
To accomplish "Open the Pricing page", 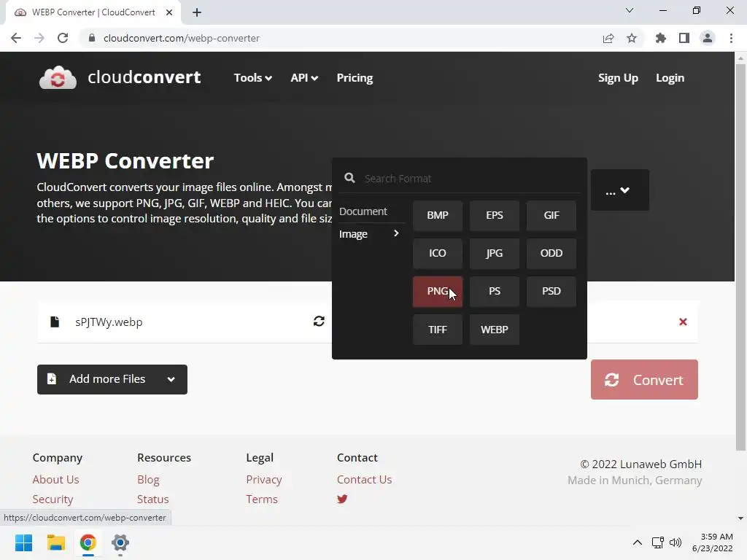I will pyautogui.click(x=355, y=77).
